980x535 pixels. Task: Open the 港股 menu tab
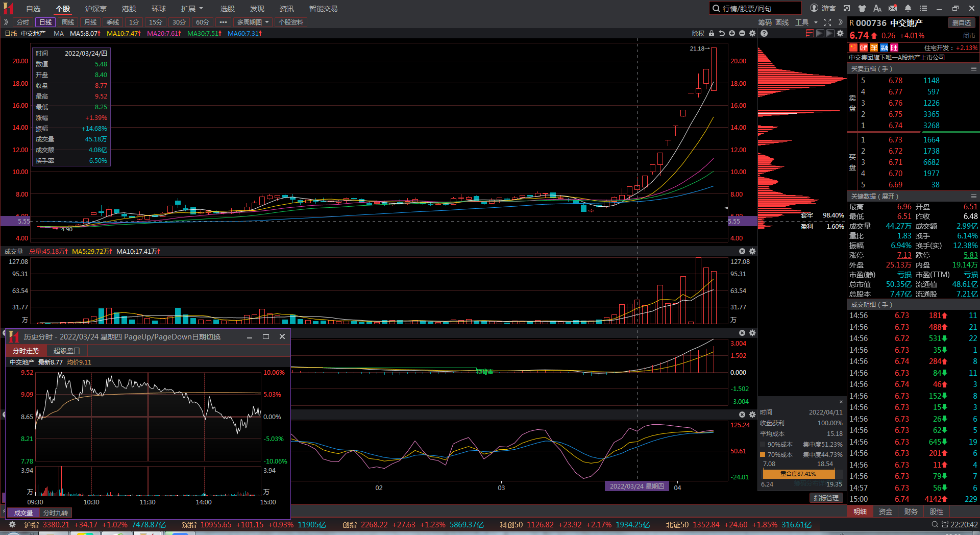129,9
